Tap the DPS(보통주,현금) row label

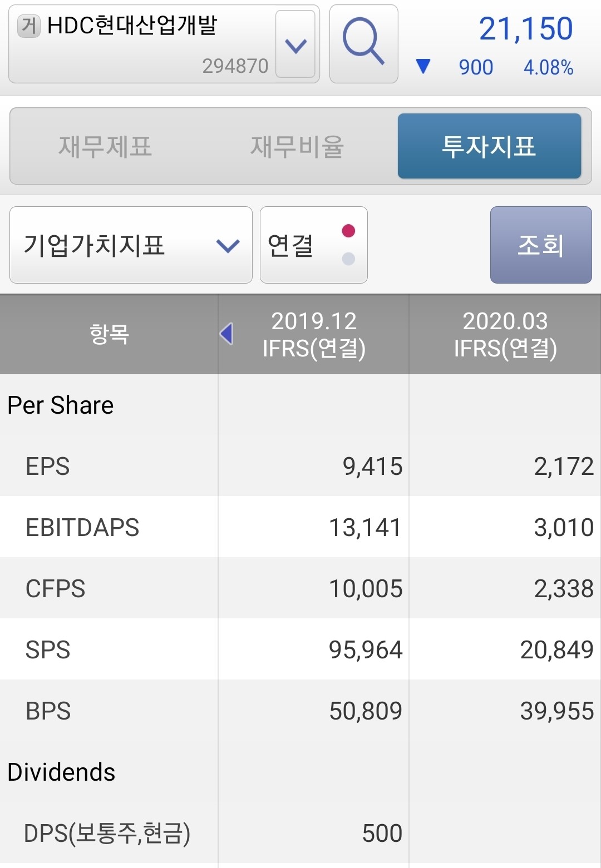(107, 833)
